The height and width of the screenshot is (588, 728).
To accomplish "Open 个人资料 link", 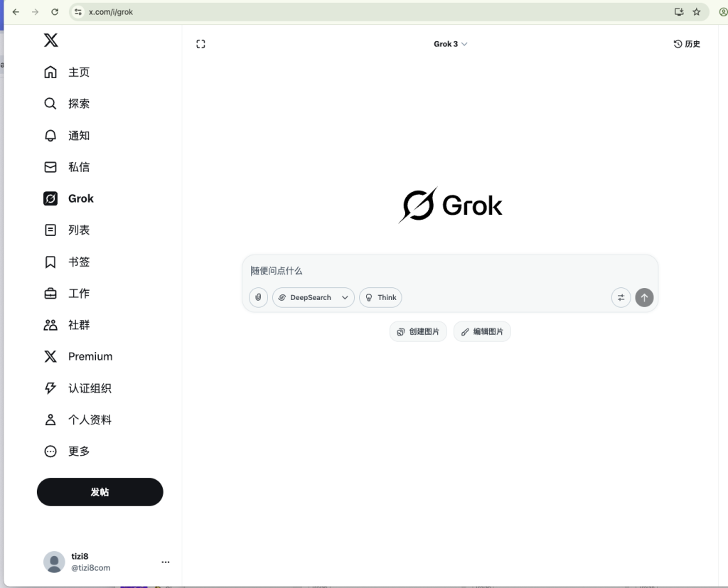I will click(90, 420).
